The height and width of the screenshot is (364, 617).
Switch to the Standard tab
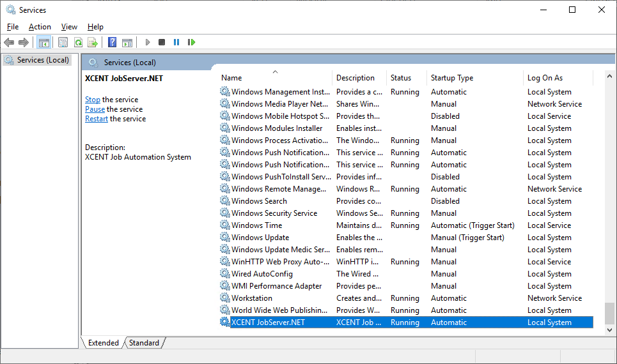click(x=144, y=343)
